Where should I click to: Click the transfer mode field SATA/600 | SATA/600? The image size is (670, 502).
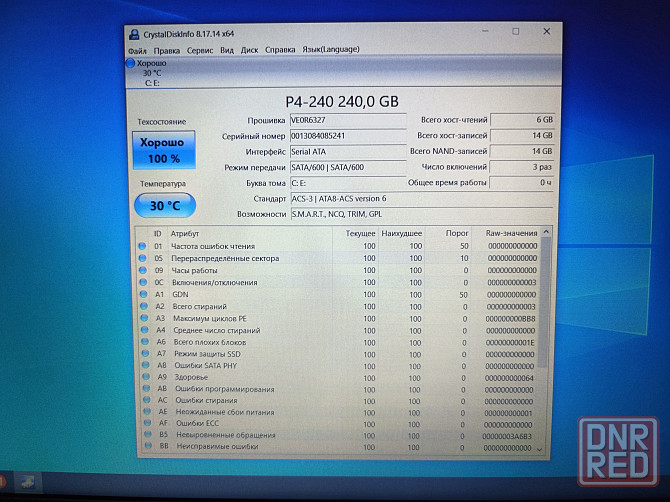point(348,167)
